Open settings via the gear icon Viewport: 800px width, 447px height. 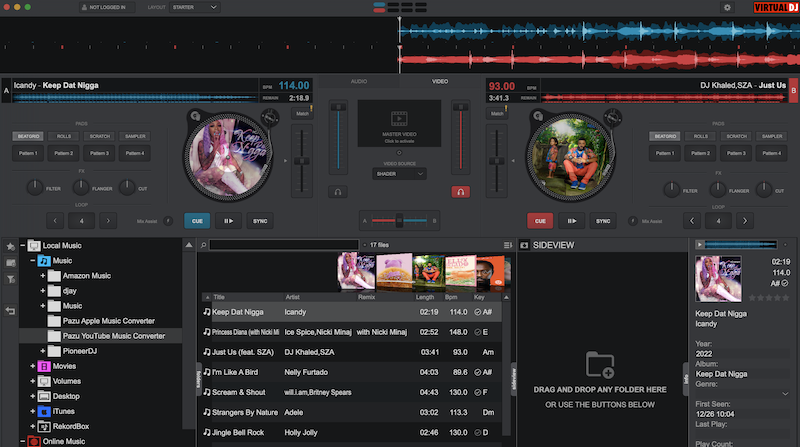pos(727,7)
